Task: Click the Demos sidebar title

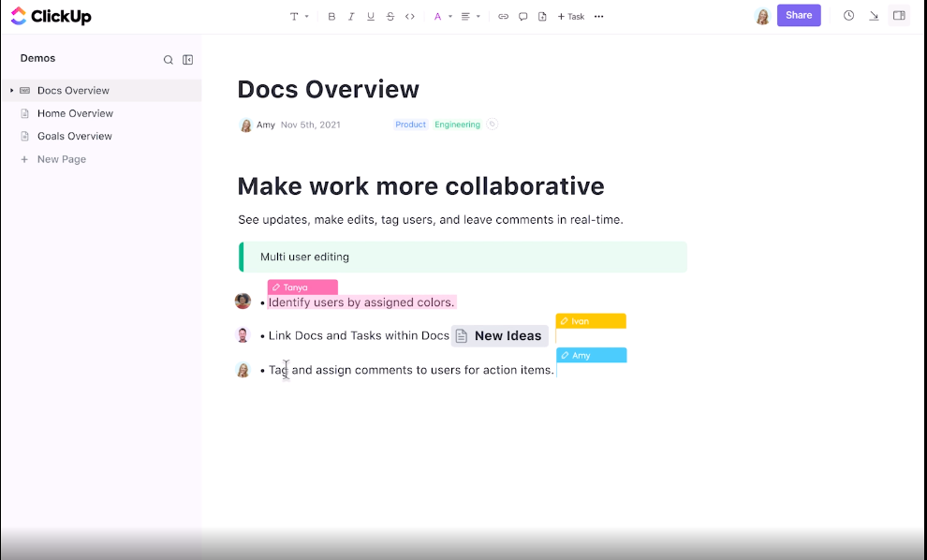Action: pos(37,58)
